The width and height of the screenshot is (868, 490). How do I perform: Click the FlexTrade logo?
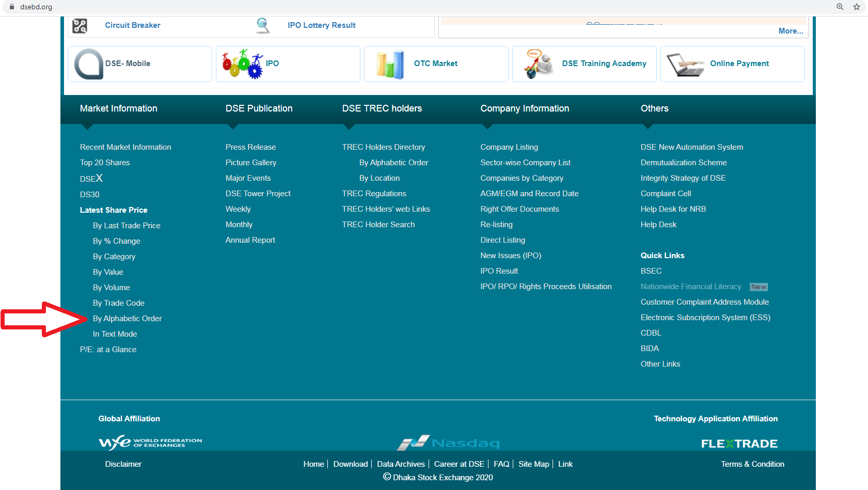coord(739,444)
